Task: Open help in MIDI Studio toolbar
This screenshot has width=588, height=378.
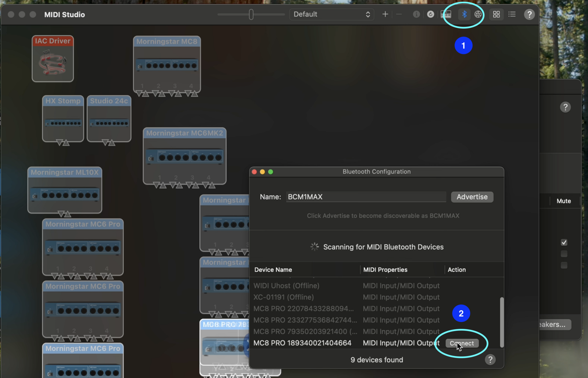Action: click(529, 14)
